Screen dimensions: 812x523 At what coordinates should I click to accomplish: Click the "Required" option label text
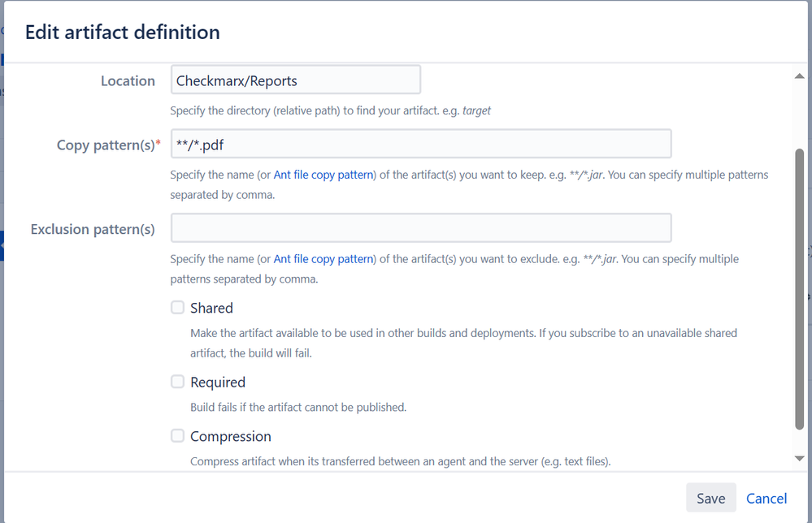click(x=218, y=382)
